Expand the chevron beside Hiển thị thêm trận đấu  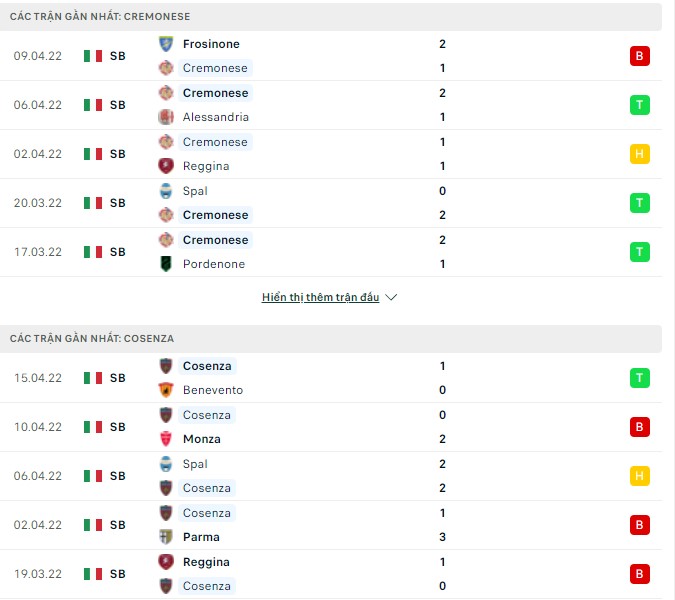[391, 298]
